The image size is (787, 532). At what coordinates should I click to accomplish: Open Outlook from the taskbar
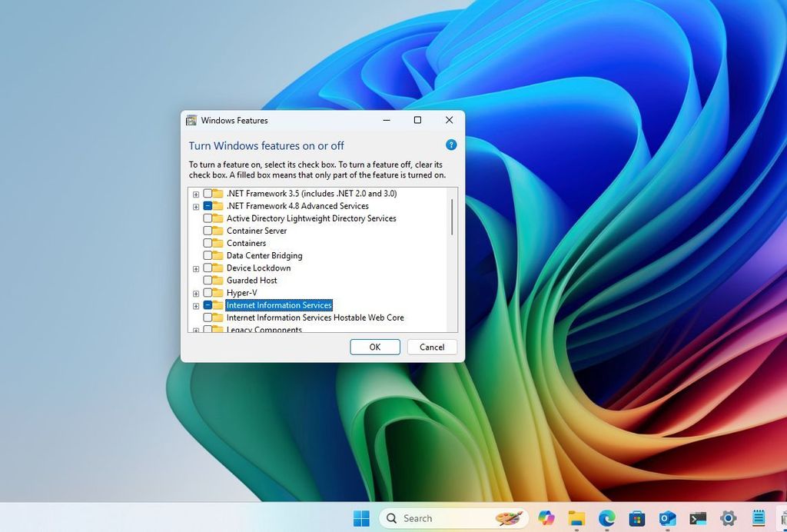click(667, 517)
